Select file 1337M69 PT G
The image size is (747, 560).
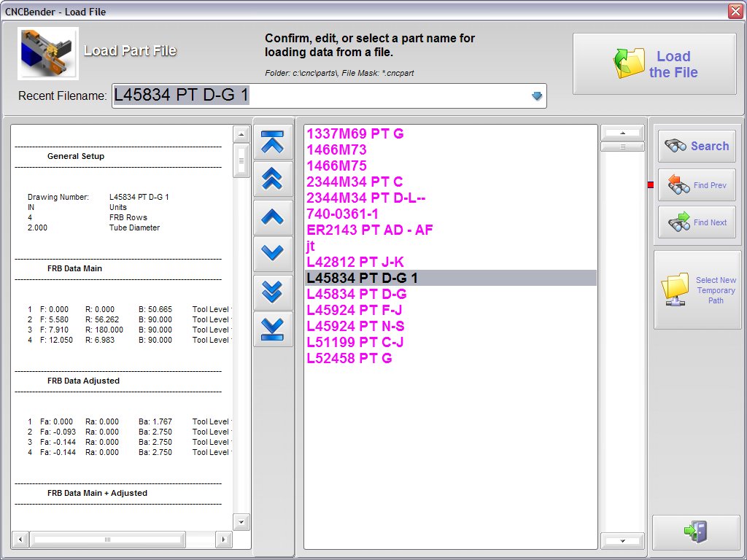click(355, 133)
